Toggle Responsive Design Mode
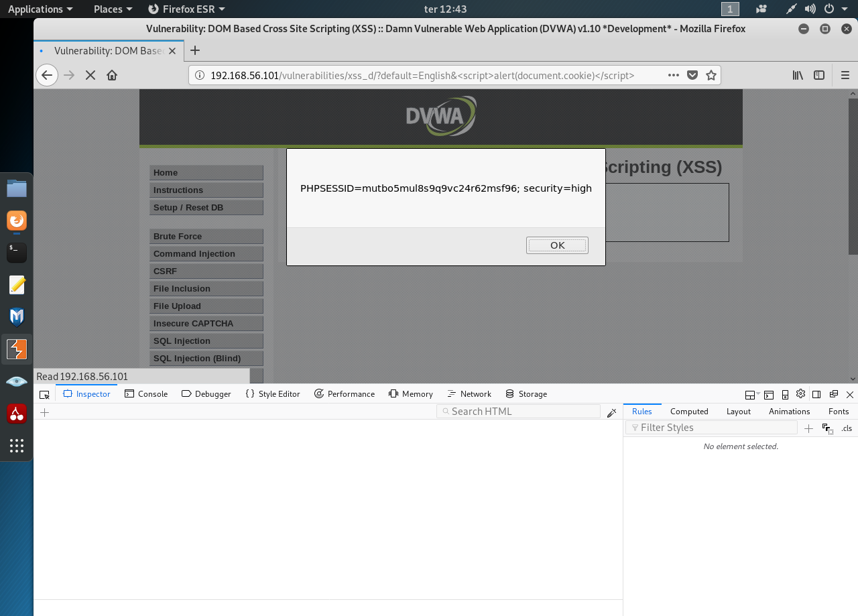 click(785, 395)
